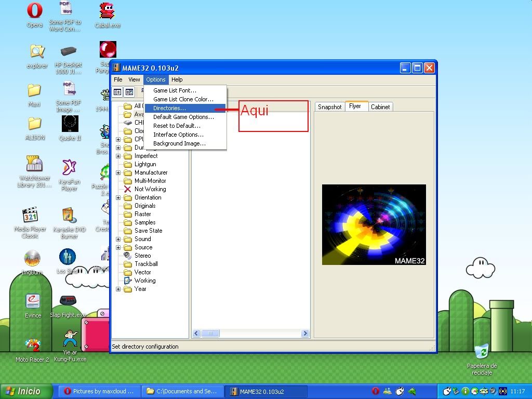This screenshot has height=399, width=532.
Task: Expand the Sound folder node
Action: tap(118, 239)
